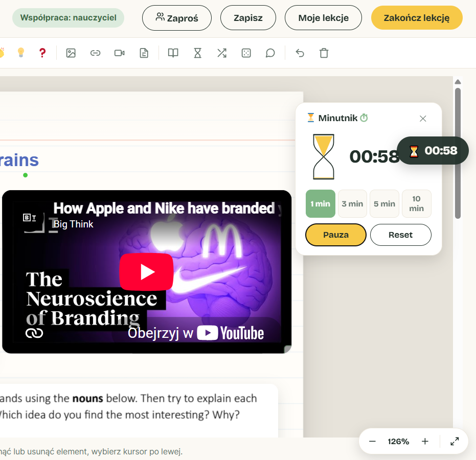Undo the last action with the arrow icon

click(x=300, y=53)
